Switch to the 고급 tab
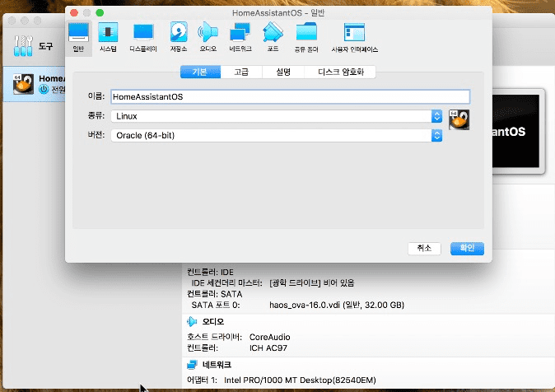 pyautogui.click(x=241, y=72)
